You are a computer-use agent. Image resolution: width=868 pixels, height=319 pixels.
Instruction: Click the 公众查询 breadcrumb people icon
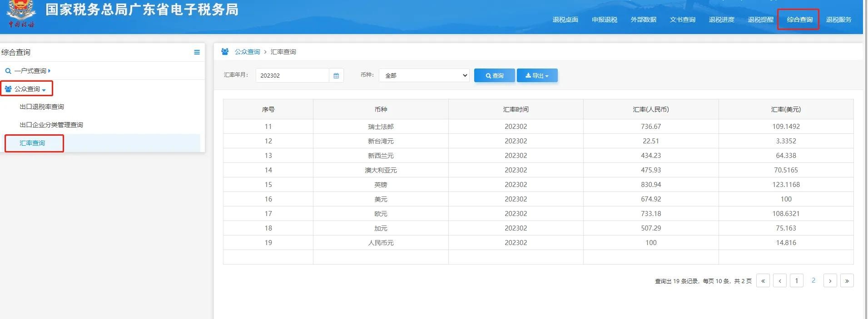click(225, 52)
